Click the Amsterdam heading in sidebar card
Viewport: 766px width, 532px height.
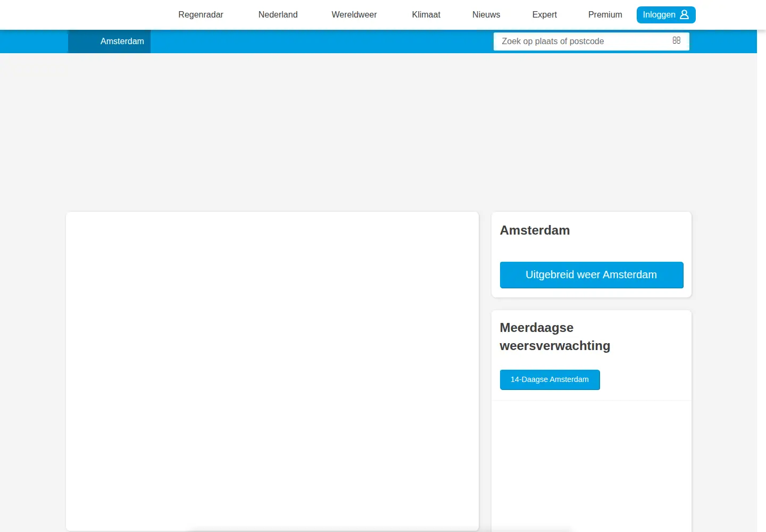coord(535,230)
